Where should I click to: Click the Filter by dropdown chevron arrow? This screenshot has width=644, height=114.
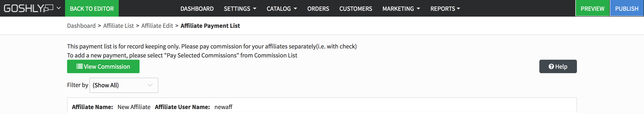pos(150,85)
